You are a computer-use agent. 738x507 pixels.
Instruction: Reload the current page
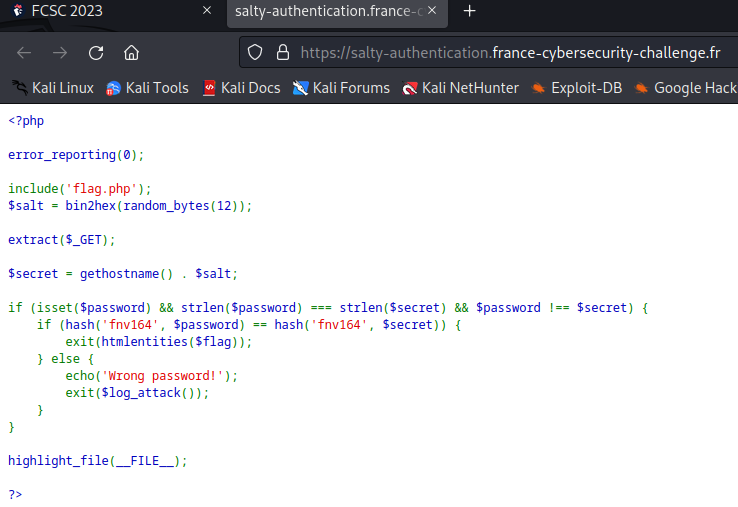(96, 52)
